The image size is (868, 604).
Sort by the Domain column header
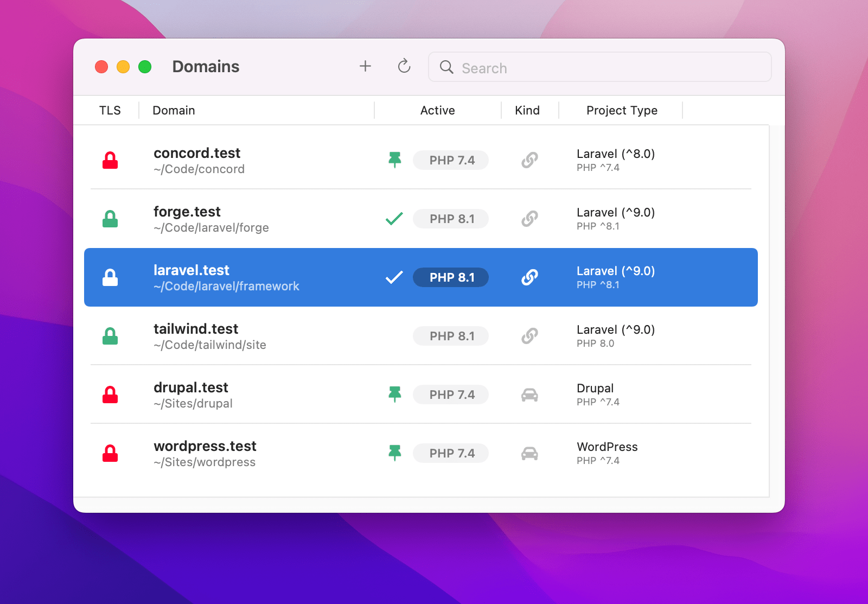(x=174, y=110)
